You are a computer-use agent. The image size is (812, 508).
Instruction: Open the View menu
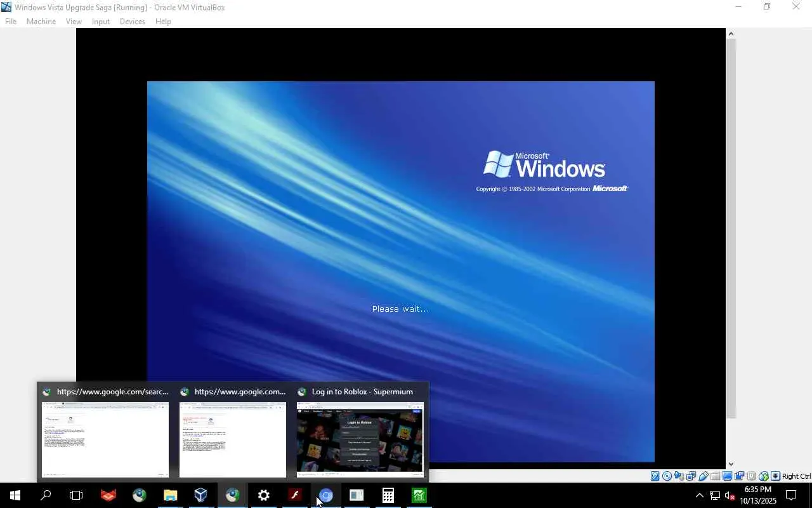tap(74, 22)
